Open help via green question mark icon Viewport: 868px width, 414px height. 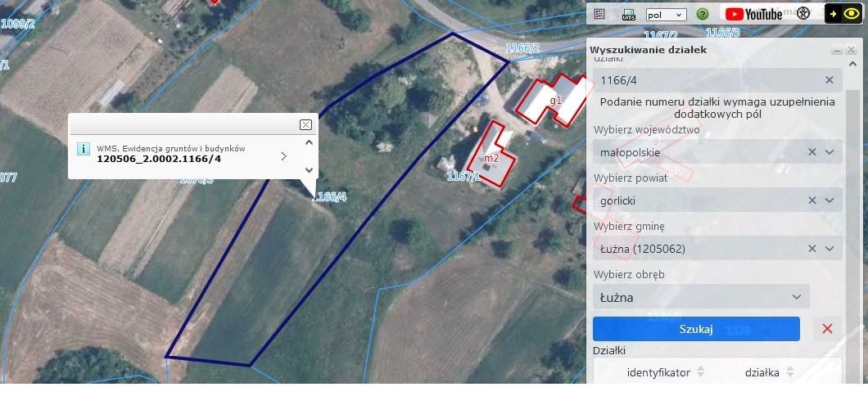tap(703, 15)
